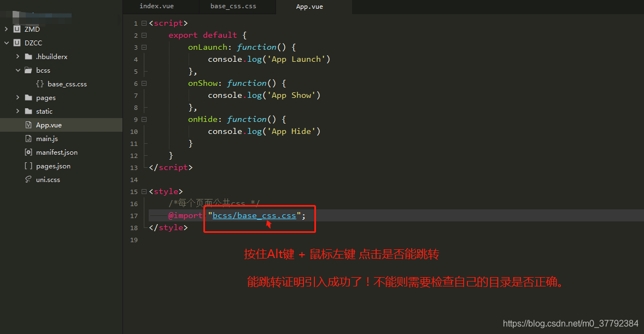This screenshot has height=334, width=644.
Task: Click 'App Hide' string in code
Action: (291, 131)
